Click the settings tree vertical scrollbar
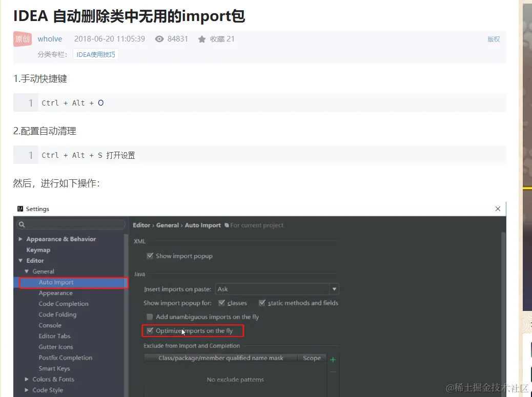The image size is (532, 397). (126, 315)
